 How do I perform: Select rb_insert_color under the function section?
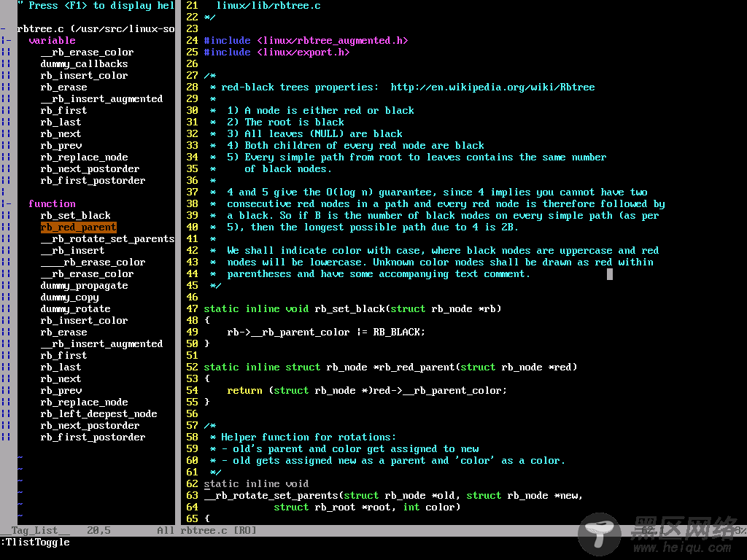click(x=85, y=321)
